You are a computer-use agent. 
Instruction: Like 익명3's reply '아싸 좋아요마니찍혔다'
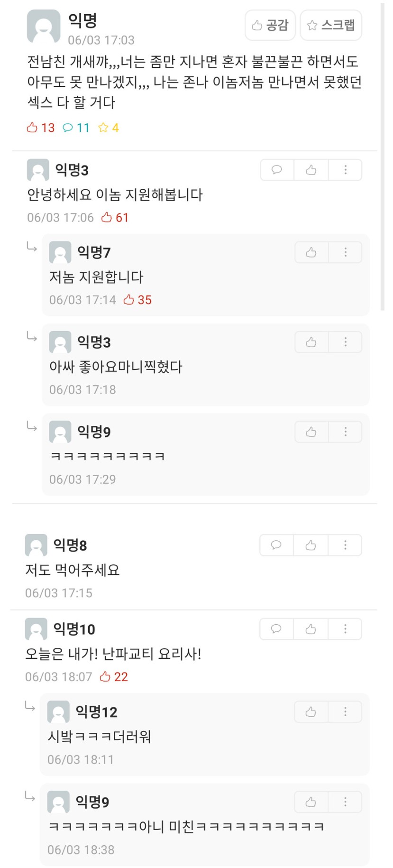(x=311, y=342)
